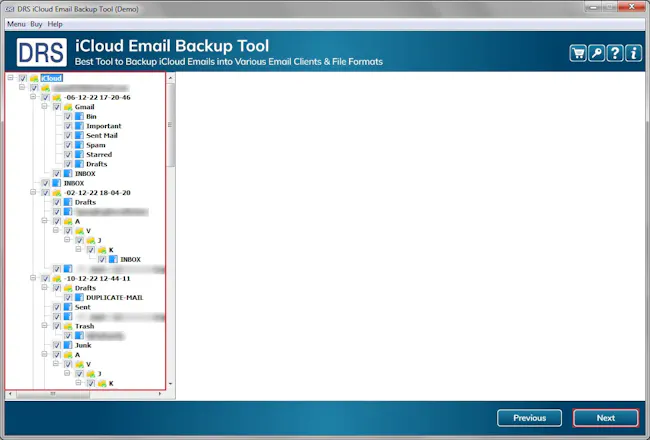The height and width of the screenshot is (440, 650).
Task: Uncheck the Gmail folder checkbox
Action: (x=57, y=107)
